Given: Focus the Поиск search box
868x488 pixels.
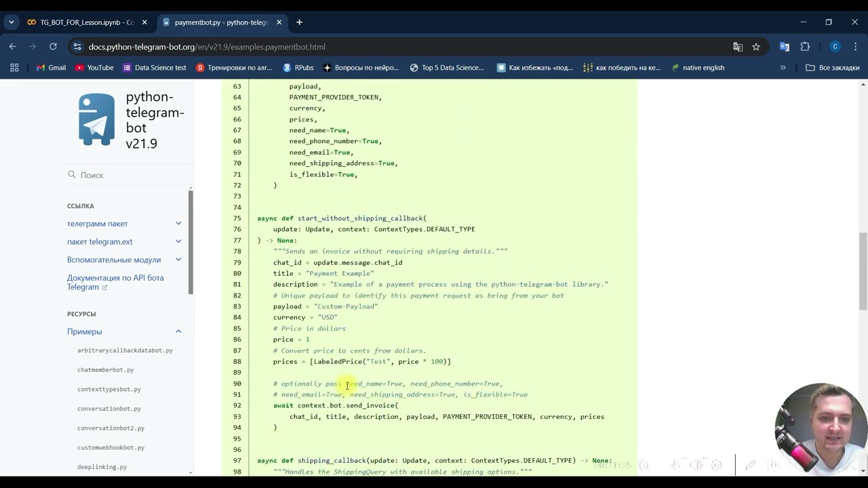Looking at the screenshot, I should (x=126, y=175).
